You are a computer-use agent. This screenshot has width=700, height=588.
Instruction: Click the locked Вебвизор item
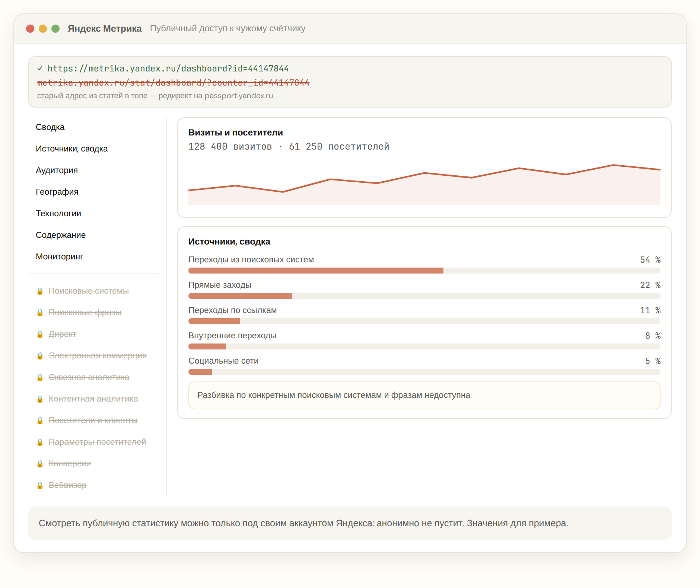click(x=67, y=485)
